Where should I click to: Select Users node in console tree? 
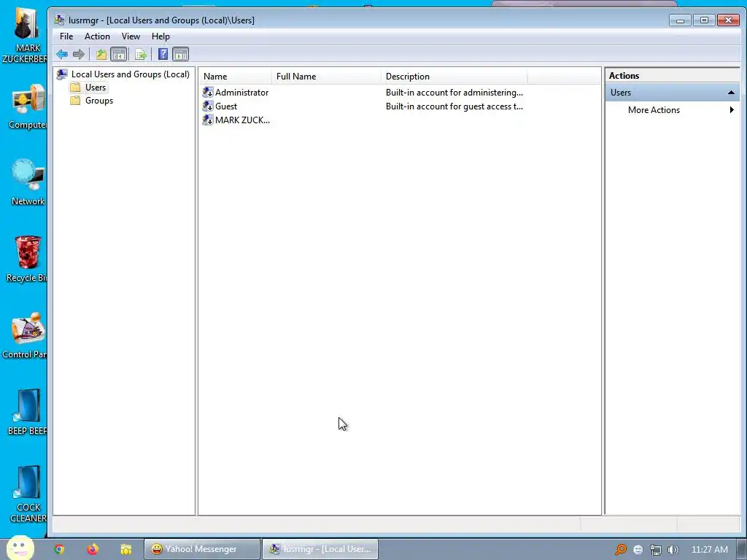tap(96, 87)
